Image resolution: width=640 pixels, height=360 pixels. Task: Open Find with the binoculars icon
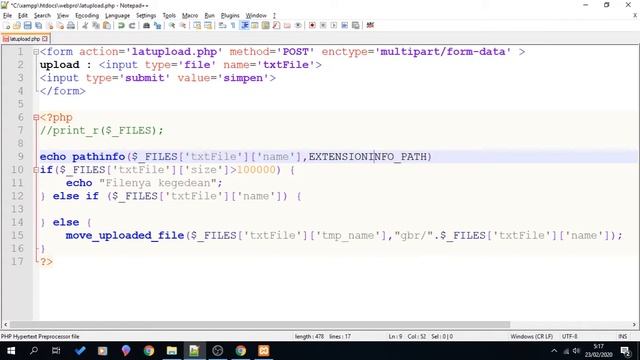146,25
